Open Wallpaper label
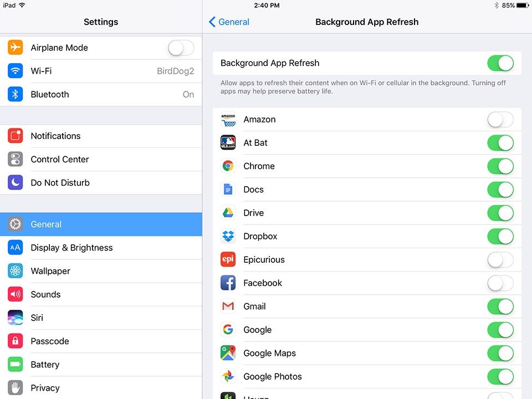 click(x=50, y=271)
